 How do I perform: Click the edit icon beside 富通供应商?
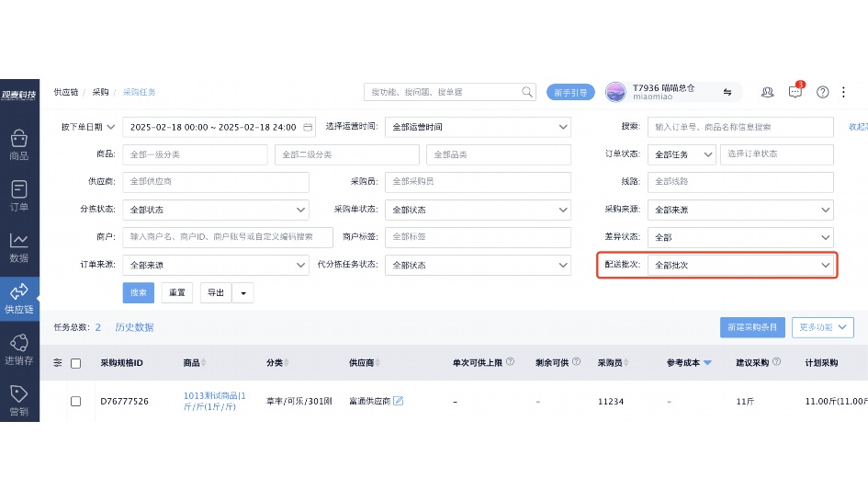(x=399, y=401)
